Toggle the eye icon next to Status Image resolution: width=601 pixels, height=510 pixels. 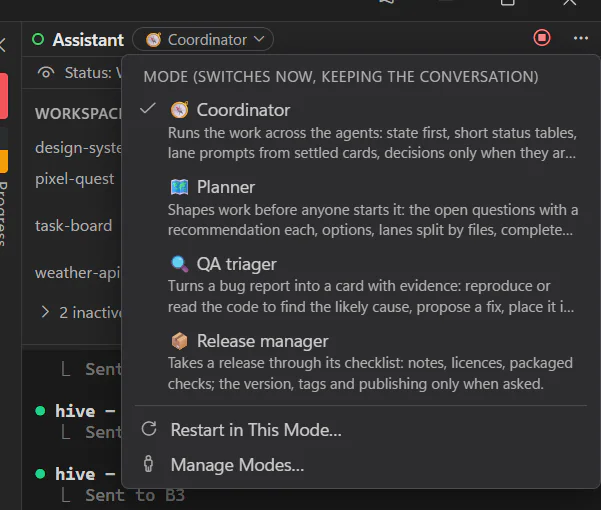46,72
